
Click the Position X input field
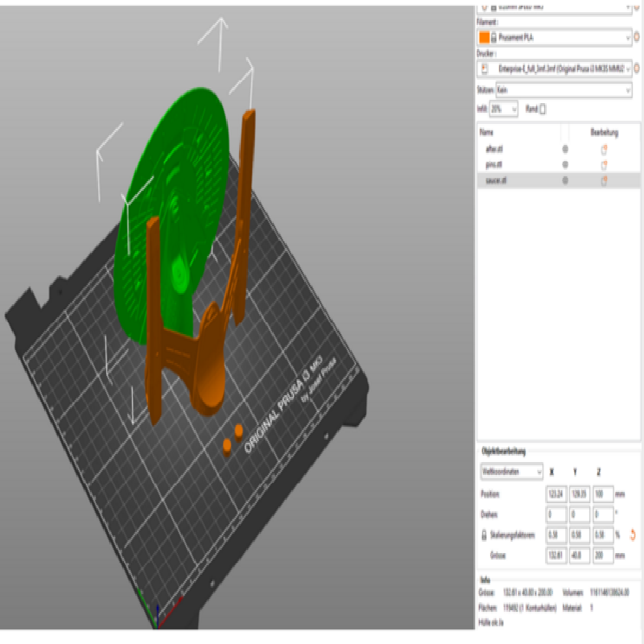pyautogui.click(x=556, y=494)
